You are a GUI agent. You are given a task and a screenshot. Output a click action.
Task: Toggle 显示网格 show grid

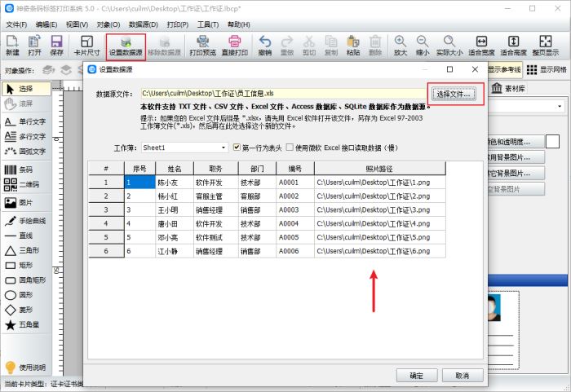547,69
